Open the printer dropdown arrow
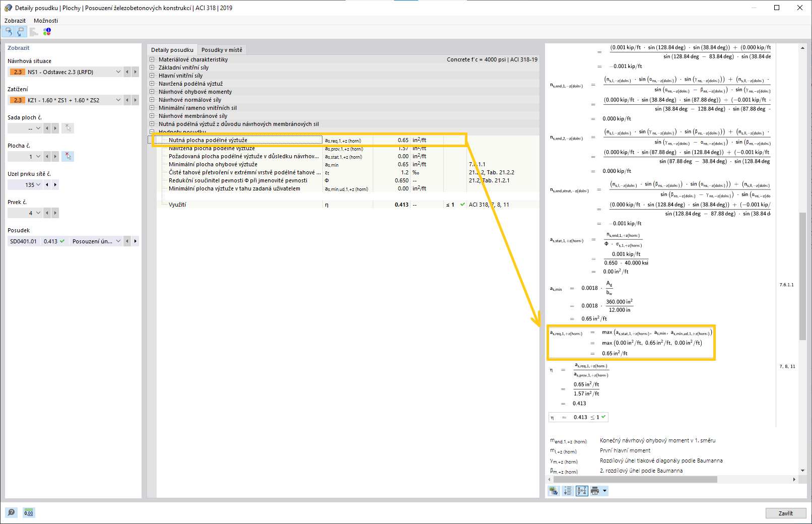This screenshot has height=524, width=812. pos(605,491)
